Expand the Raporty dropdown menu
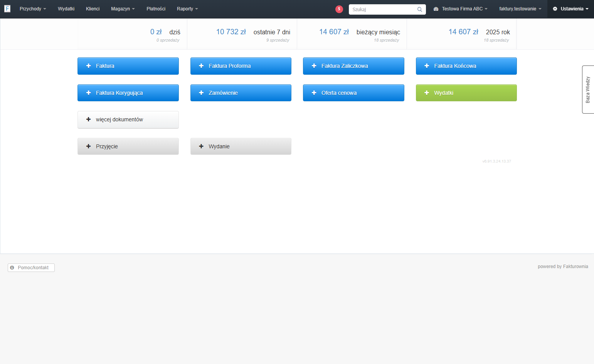 [x=187, y=9]
